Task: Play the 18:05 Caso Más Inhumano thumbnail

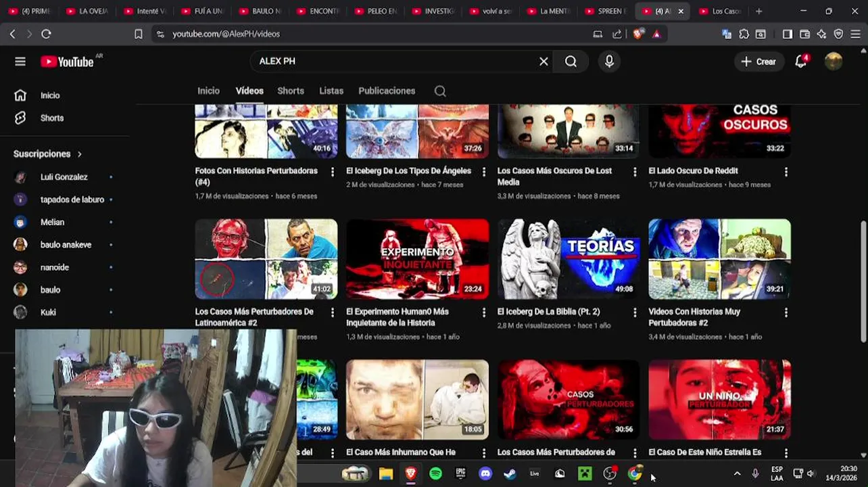Action: tap(417, 400)
